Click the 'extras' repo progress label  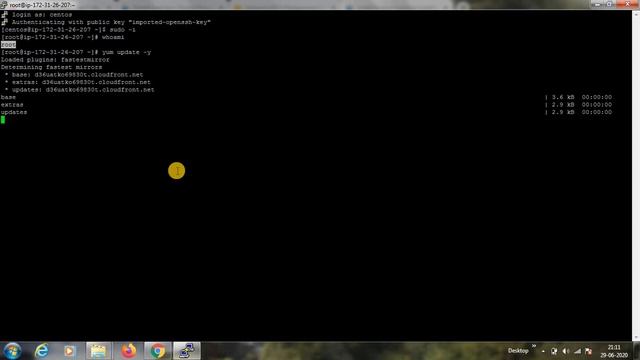click(x=12, y=104)
